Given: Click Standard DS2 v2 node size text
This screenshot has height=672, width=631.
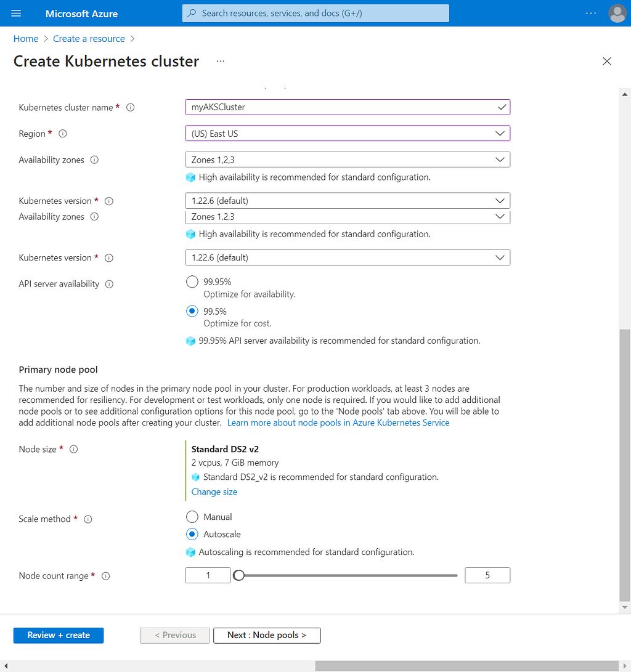Looking at the screenshot, I should [225, 449].
